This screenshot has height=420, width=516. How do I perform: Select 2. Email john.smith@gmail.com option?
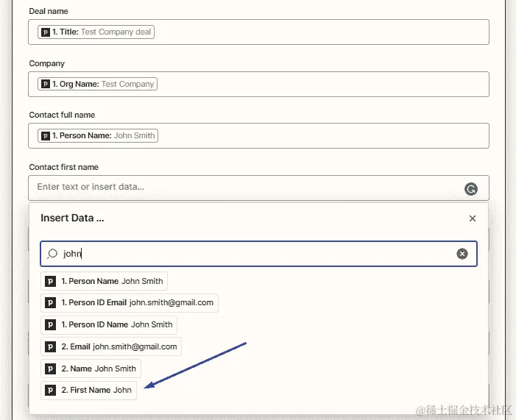point(111,346)
